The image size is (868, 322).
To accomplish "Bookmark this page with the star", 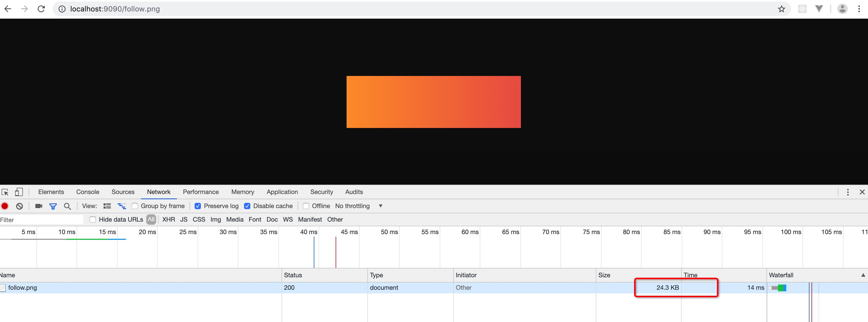I will (x=781, y=9).
